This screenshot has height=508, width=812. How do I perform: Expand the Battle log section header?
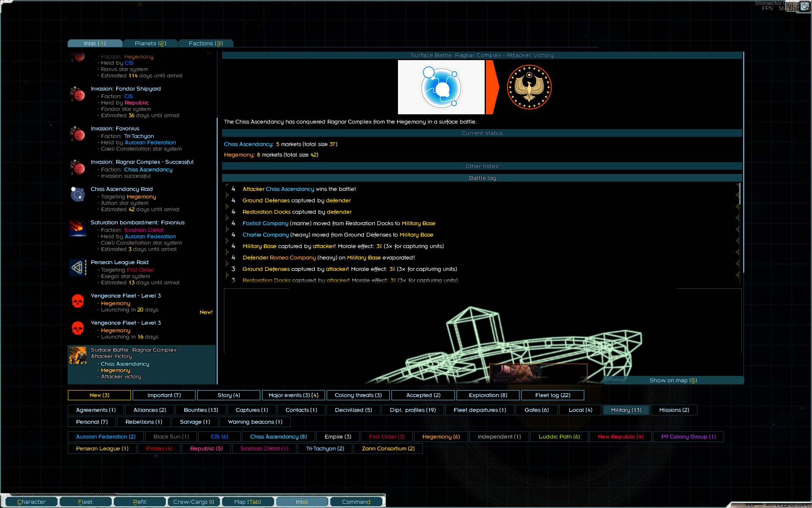pyautogui.click(x=482, y=178)
